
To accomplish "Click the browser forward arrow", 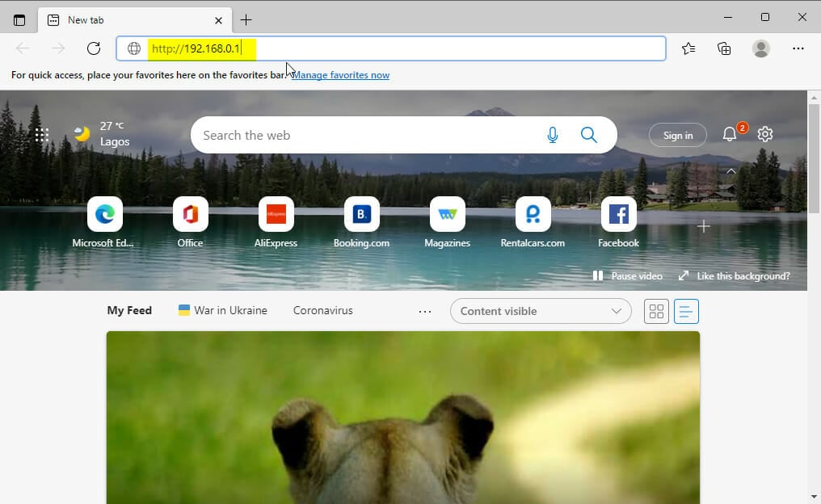I will coord(58,48).
